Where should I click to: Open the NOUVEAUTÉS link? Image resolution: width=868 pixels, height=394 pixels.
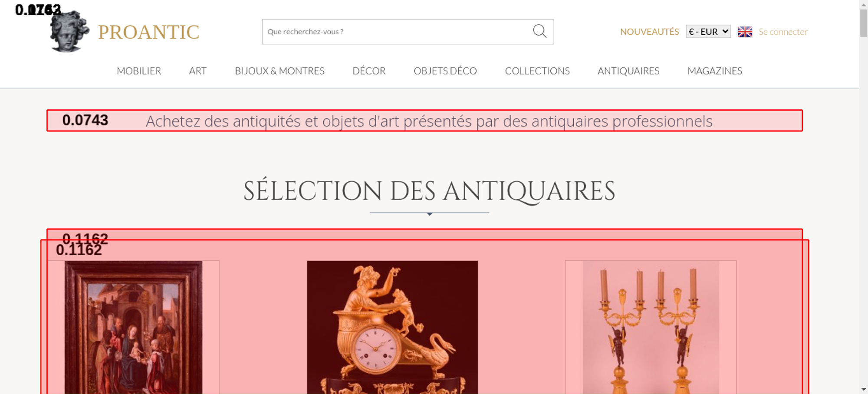pos(649,32)
